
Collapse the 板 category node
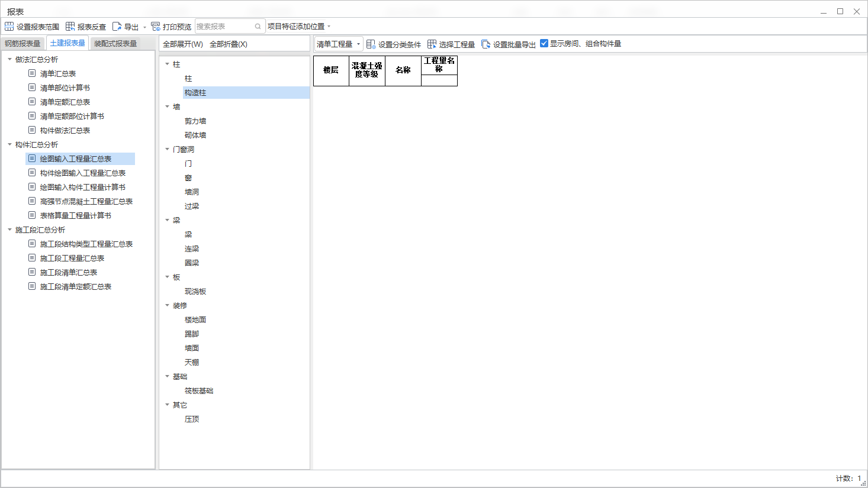pos(167,277)
